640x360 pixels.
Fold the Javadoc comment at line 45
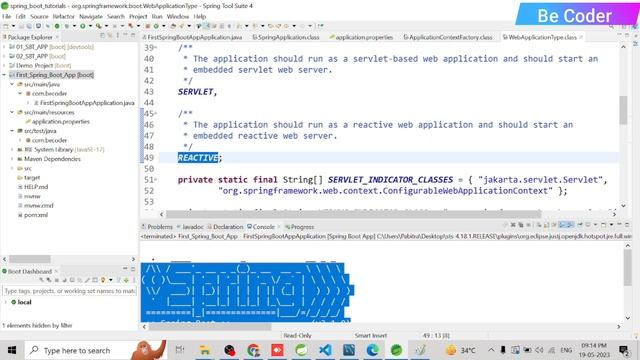coord(156,114)
